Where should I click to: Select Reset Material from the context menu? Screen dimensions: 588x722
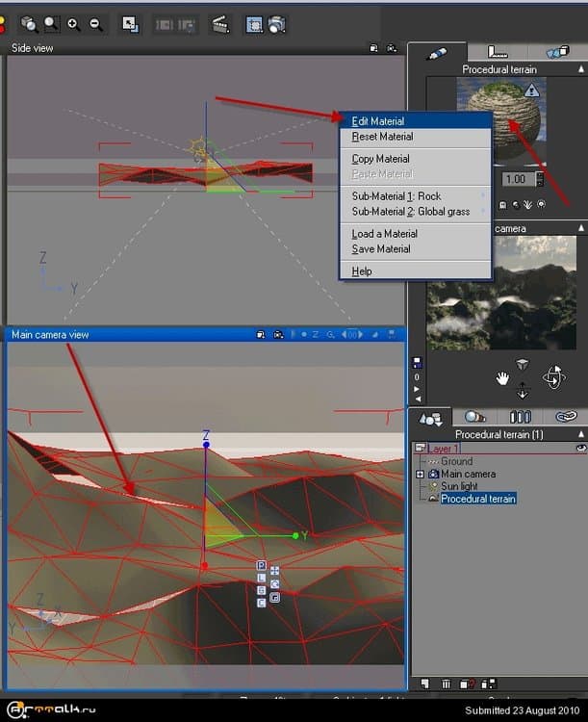coord(382,137)
